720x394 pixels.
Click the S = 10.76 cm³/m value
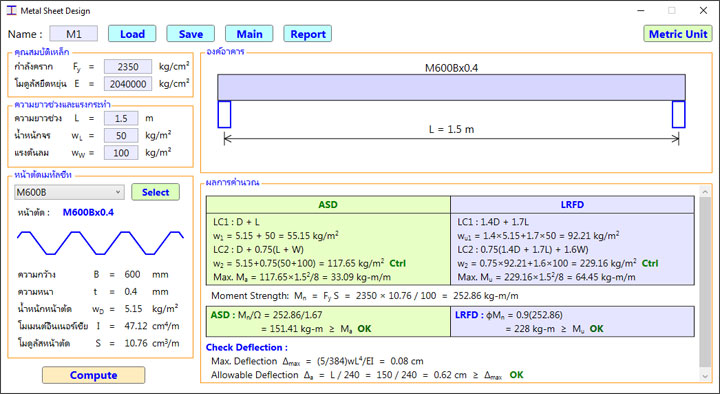coord(136,343)
